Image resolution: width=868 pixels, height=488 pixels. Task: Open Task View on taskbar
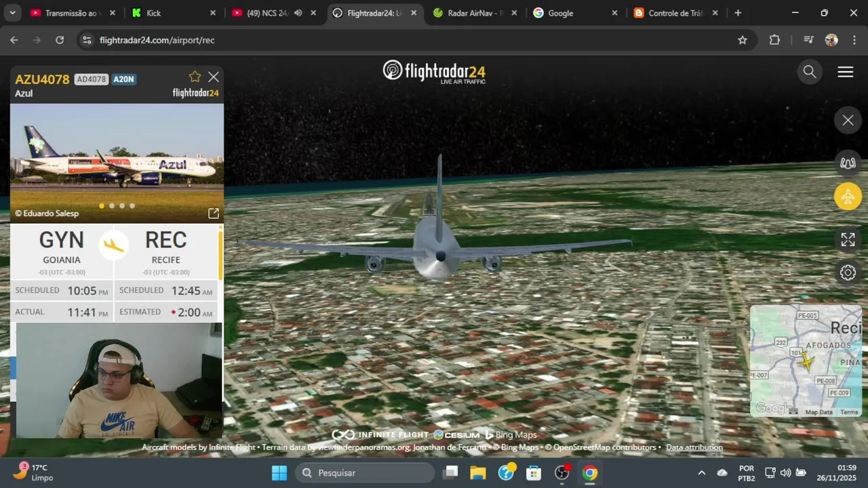[451, 472]
